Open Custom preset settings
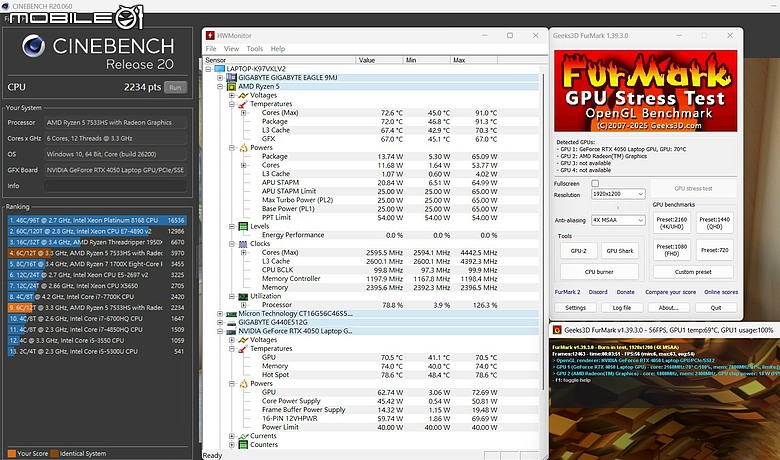 693,272
